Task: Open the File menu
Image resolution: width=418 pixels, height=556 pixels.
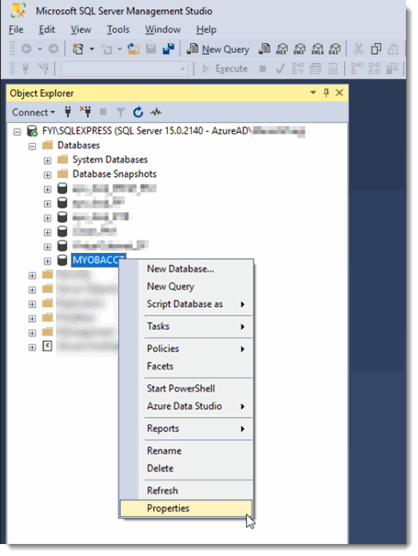Action: click(x=16, y=29)
